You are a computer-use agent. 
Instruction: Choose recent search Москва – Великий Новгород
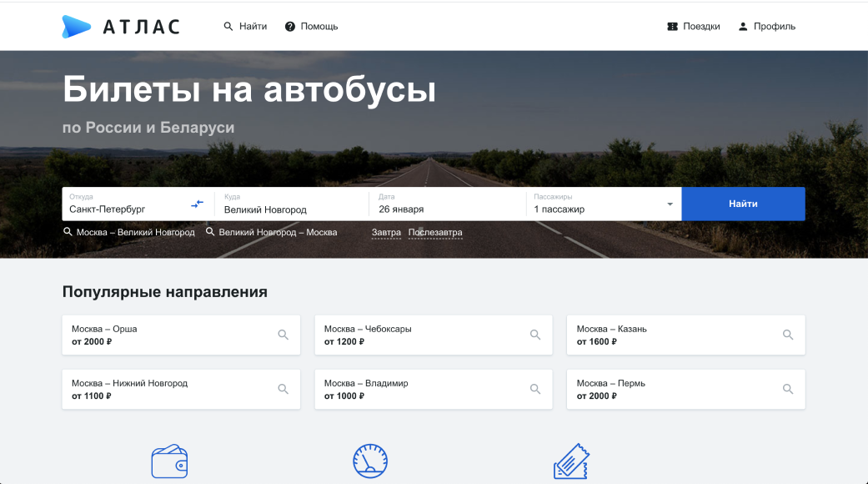[136, 232]
